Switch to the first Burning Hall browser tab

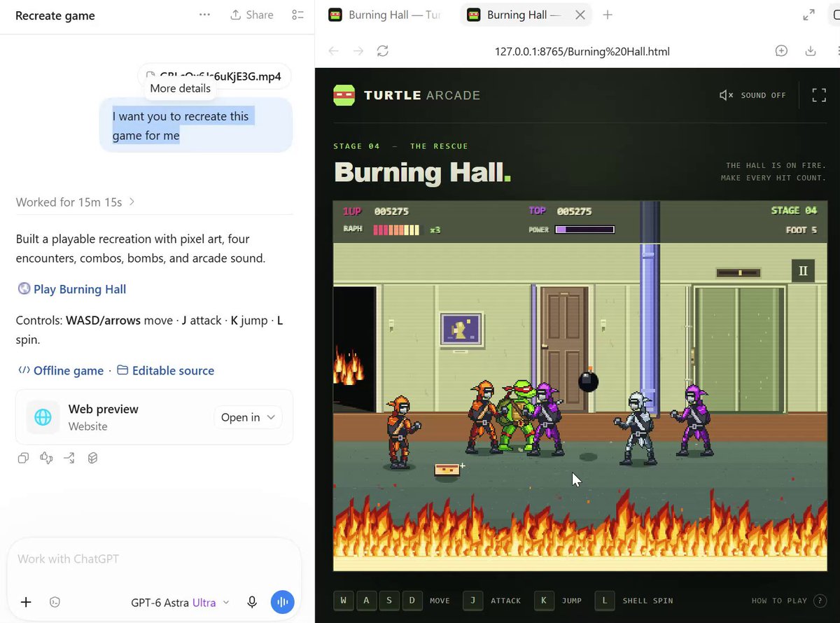[x=385, y=15]
